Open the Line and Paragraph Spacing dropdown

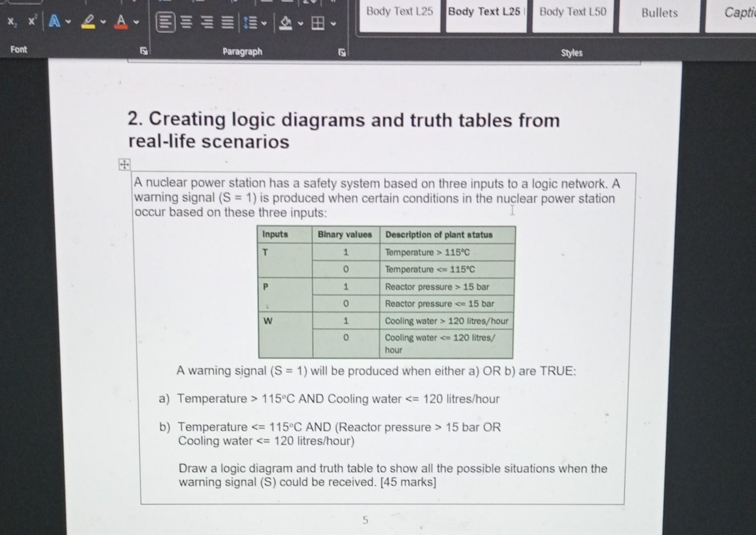(265, 23)
